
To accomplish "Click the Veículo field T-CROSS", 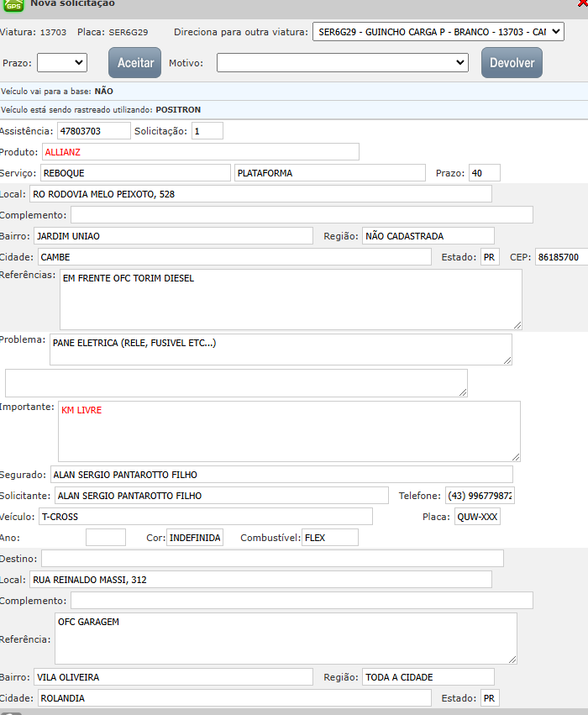I will (x=206, y=516).
